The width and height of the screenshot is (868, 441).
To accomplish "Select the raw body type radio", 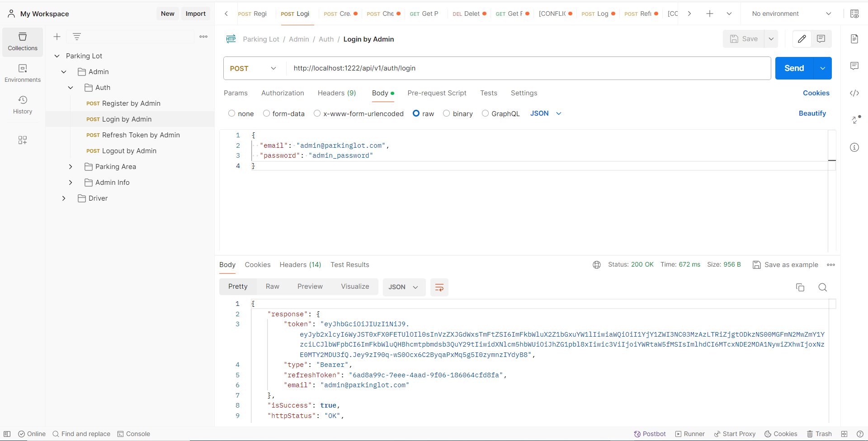I will (416, 113).
